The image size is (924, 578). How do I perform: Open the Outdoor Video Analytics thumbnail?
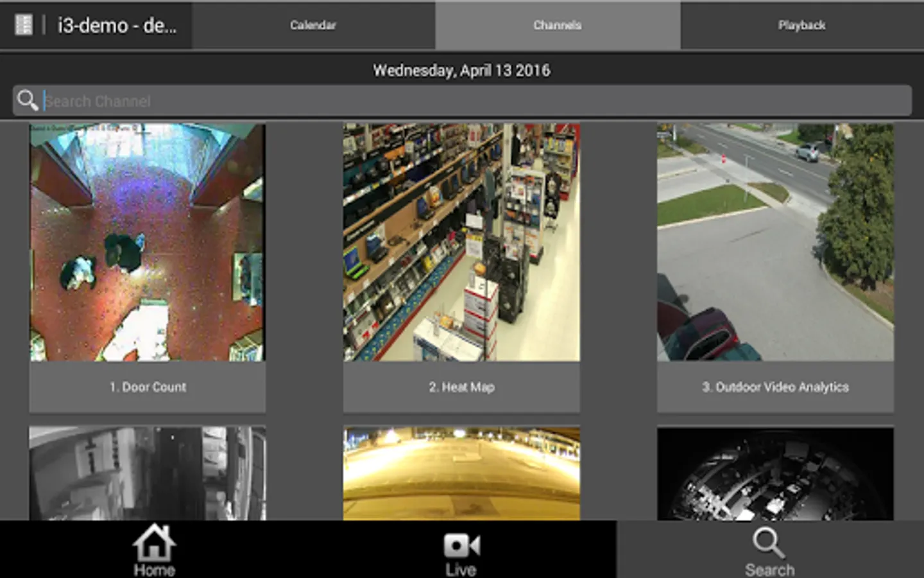coord(775,242)
